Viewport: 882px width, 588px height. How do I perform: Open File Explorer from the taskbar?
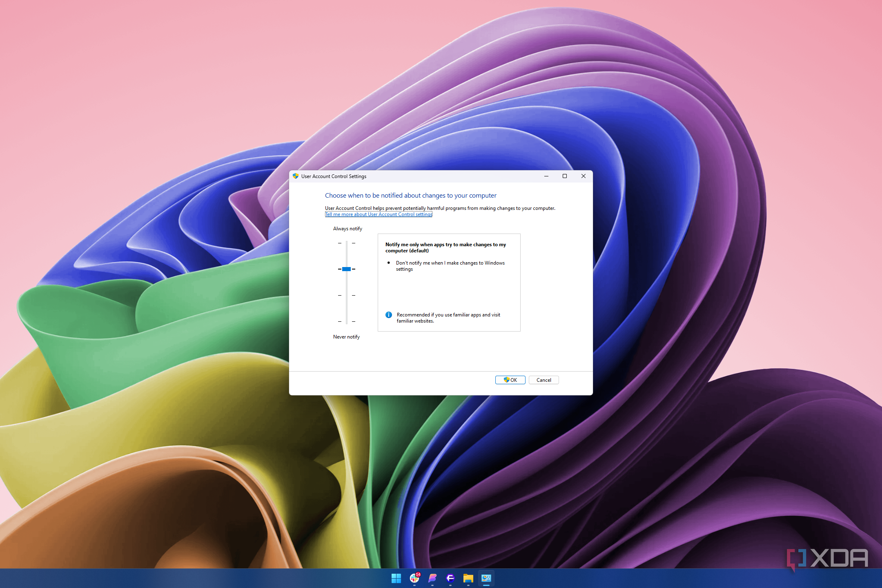(x=468, y=578)
